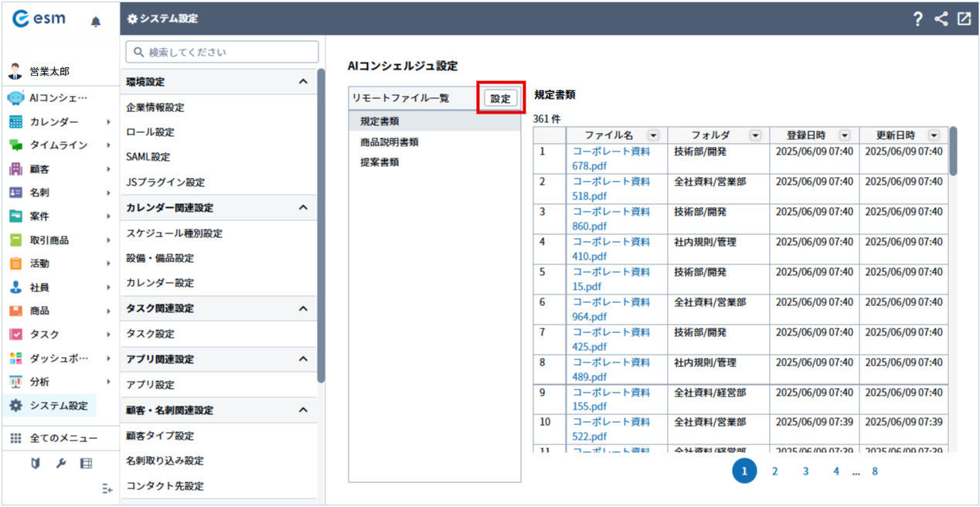The width and height of the screenshot is (980, 507).
Task: Open the AI Concierge robot icon
Action: coord(15,98)
